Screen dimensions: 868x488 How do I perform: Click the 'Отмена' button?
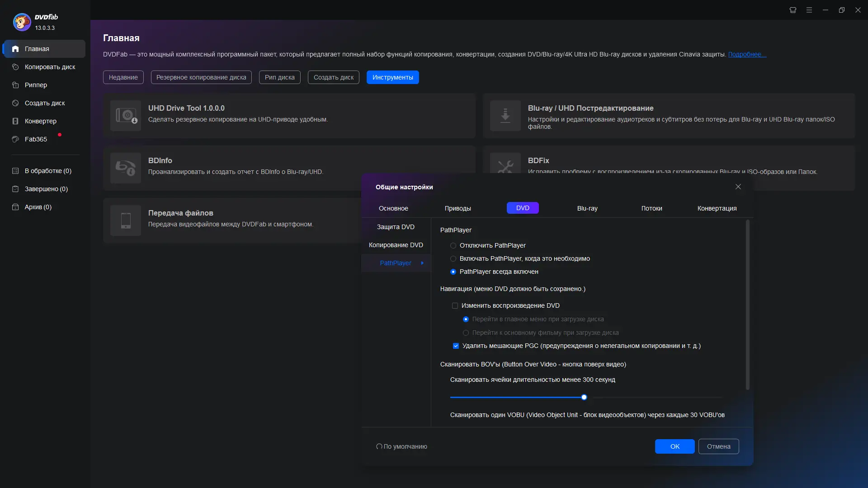[x=718, y=446]
